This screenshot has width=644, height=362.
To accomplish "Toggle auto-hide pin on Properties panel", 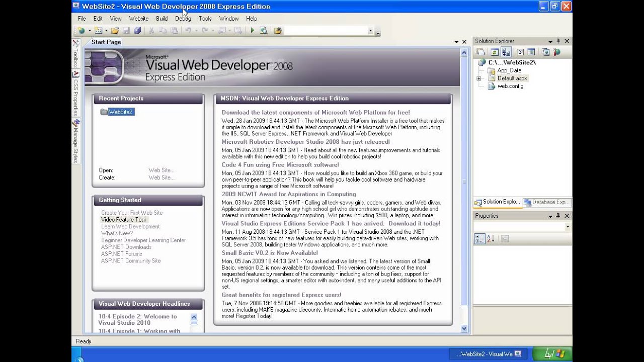I will [558, 216].
